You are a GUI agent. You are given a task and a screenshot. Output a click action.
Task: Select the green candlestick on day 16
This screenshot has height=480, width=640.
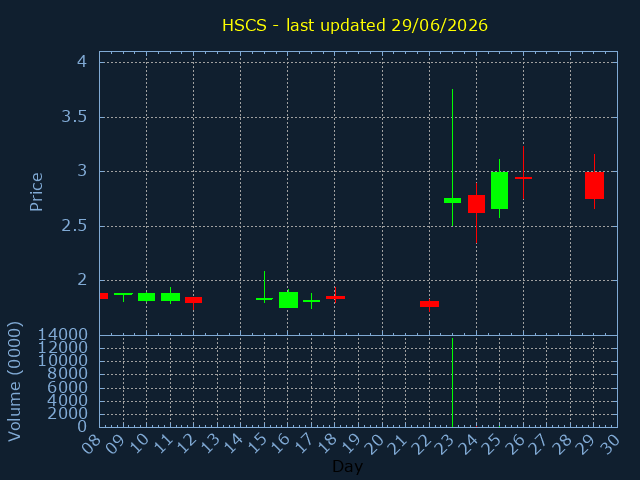click(288, 300)
